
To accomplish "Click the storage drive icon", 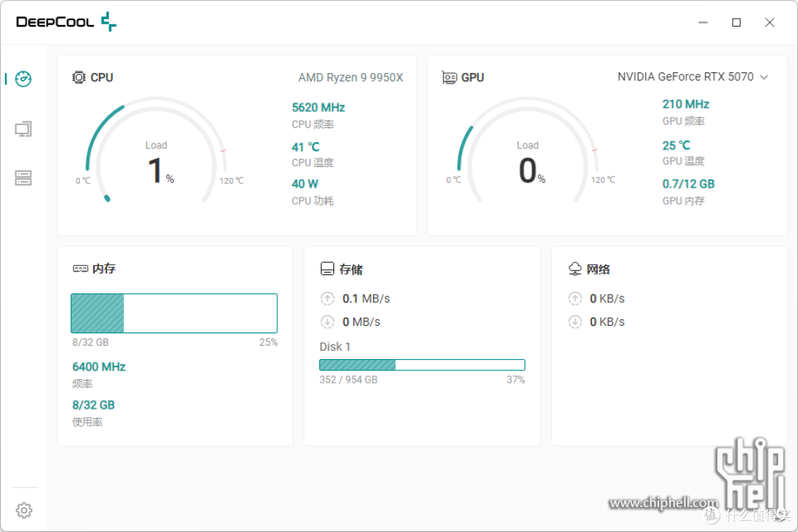I will pyautogui.click(x=327, y=269).
